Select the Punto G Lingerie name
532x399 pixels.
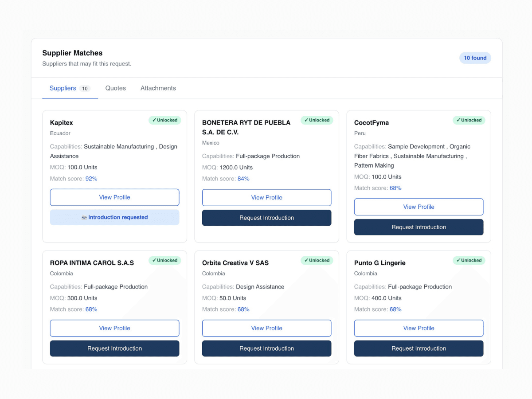380,263
